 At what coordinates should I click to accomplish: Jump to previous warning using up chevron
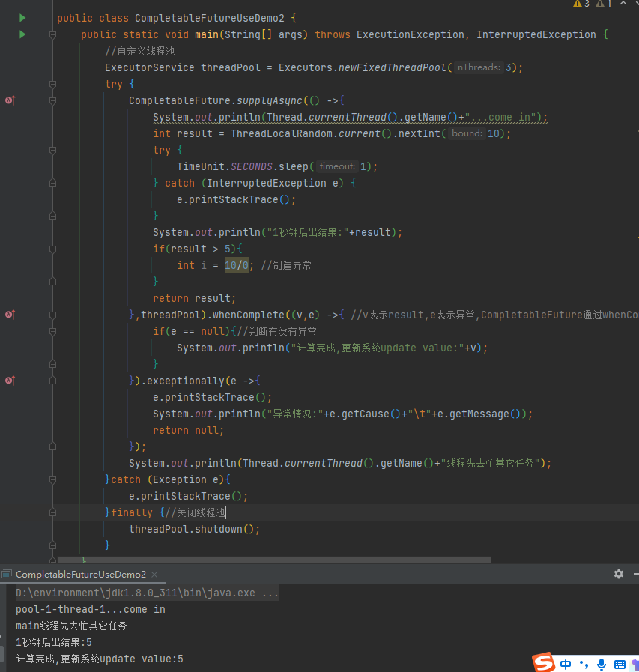pyautogui.click(x=622, y=4)
